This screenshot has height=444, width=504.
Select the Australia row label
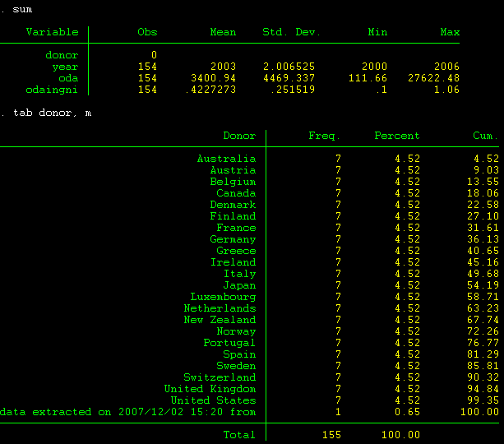(x=227, y=159)
